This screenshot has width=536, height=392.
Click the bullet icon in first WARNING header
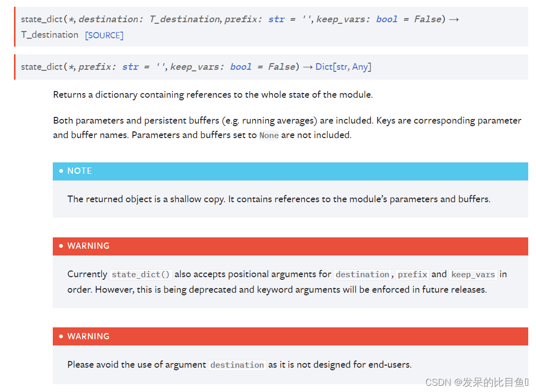61,246
